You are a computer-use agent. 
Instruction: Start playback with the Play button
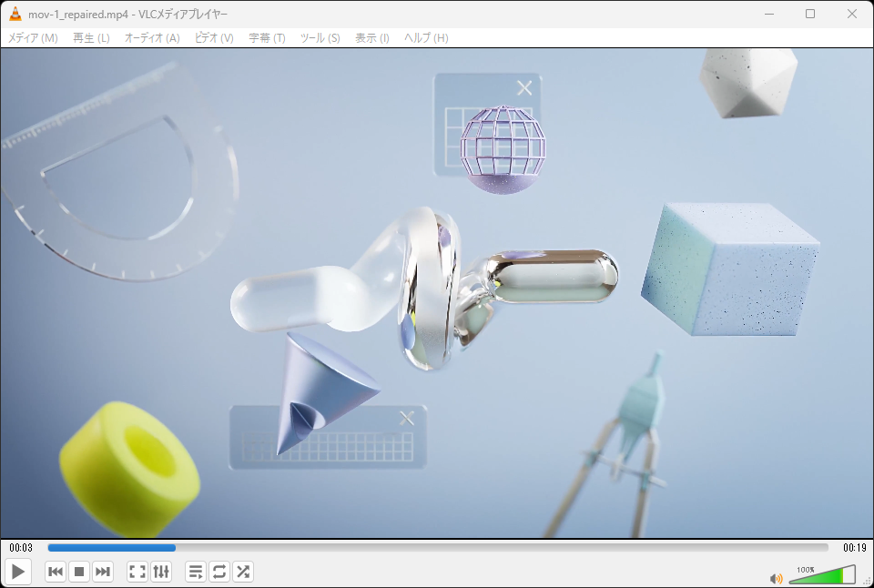tap(18, 572)
